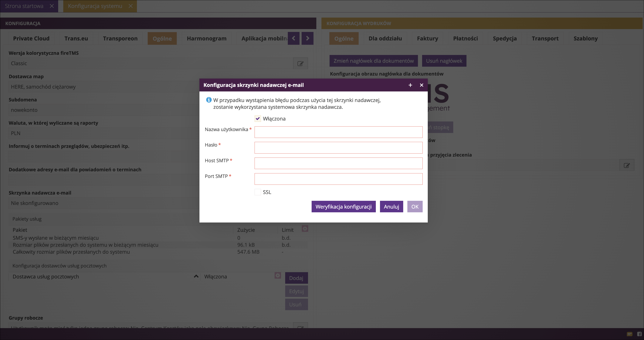644x340 pixels.
Task: Open chat icon in bottom status bar
Action: coord(629,334)
